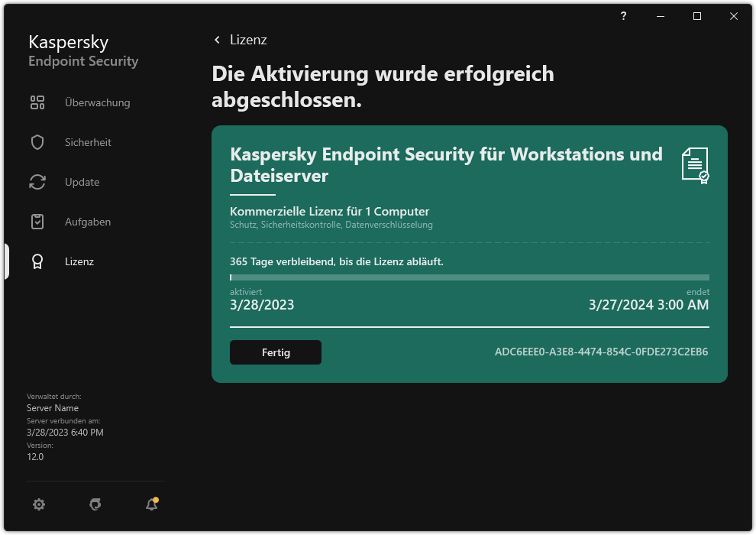Show notifications via bell icon
756x535 pixels.
coord(151,504)
